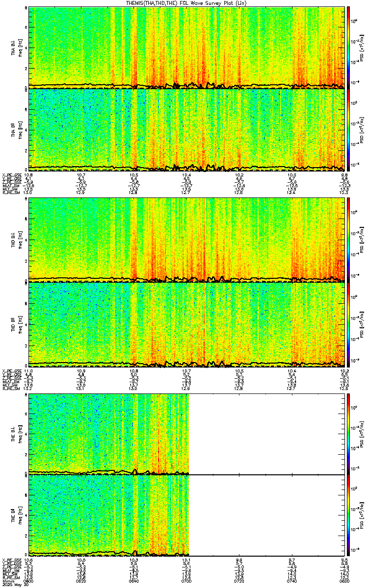Click the 'PSD [nT²/Hz]' label beside THE B∥
The image size is (368, 588).
(x=363, y=516)
